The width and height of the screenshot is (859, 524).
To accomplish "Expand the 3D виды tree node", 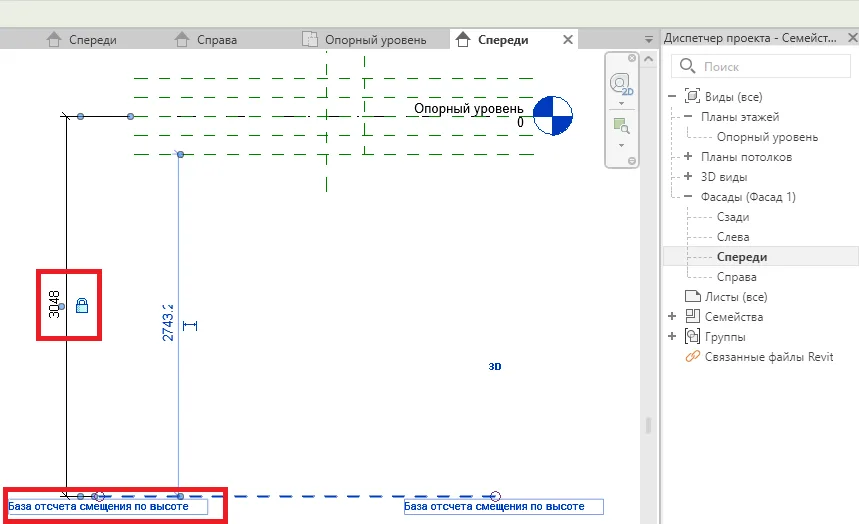I will (688, 177).
